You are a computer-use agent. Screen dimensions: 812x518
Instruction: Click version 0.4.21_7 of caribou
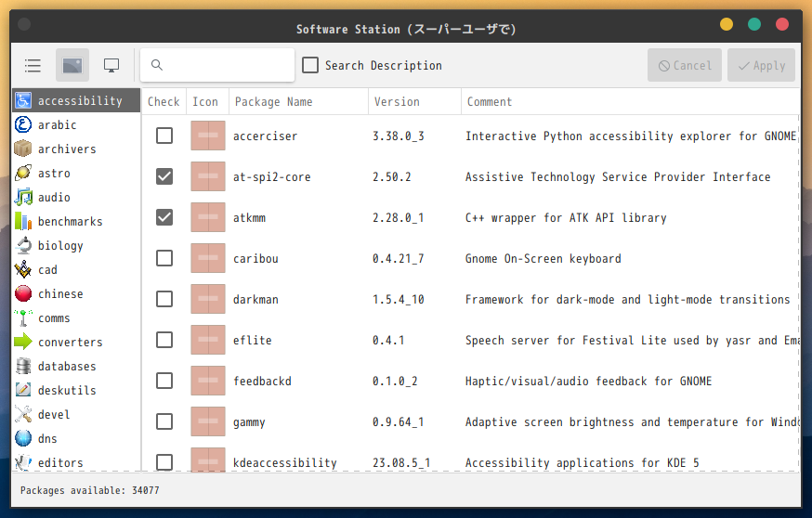click(x=399, y=259)
